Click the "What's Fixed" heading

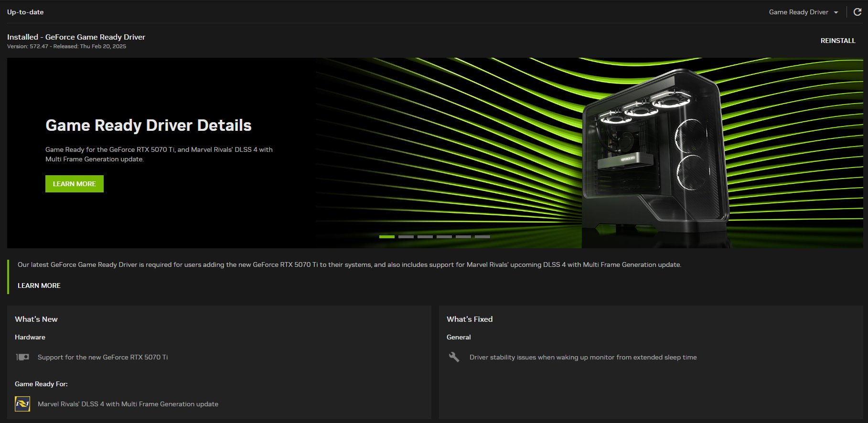coord(470,319)
